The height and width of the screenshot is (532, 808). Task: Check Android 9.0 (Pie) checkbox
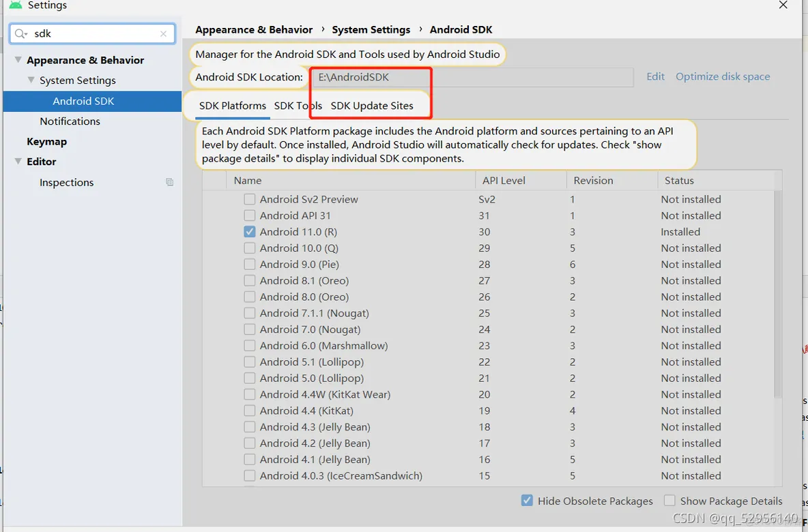pyautogui.click(x=249, y=264)
